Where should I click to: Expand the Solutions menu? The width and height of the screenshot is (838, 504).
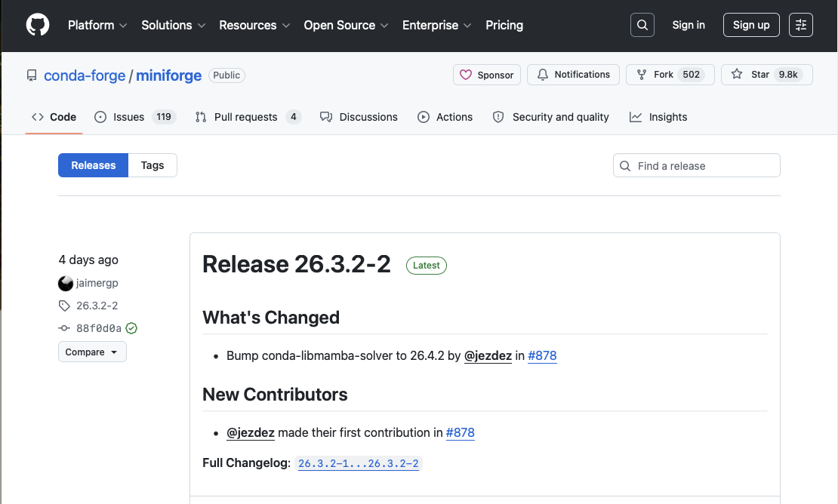173,25
